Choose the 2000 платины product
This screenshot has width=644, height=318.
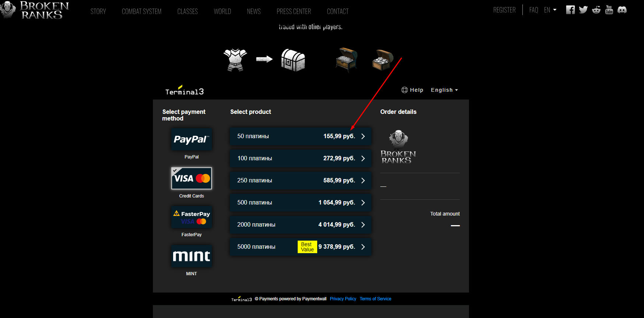(300, 225)
